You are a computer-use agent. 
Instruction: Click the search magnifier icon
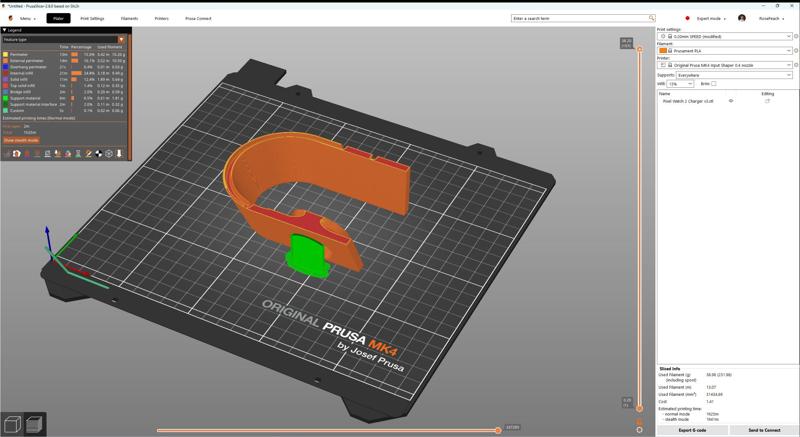[652, 18]
